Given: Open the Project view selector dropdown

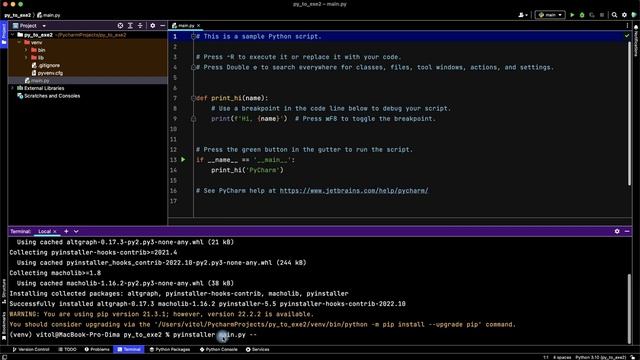Looking at the screenshot, I should pos(29,26).
